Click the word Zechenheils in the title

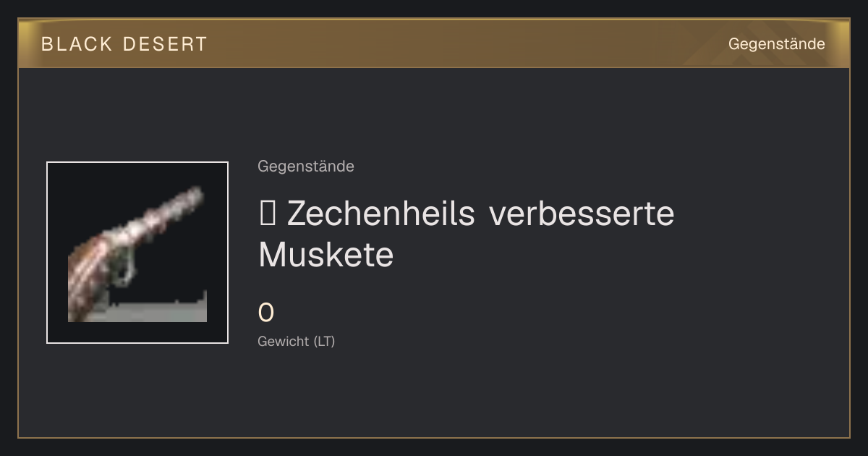pos(381,214)
